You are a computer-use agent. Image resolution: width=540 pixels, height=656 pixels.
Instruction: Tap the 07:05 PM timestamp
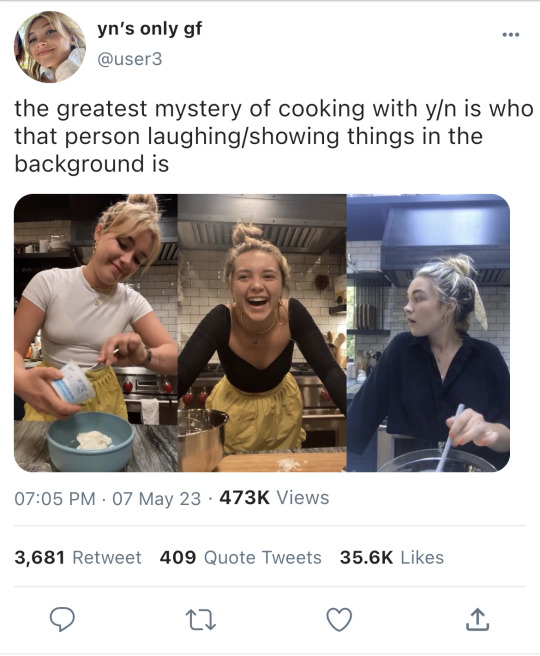pyautogui.click(x=55, y=498)
